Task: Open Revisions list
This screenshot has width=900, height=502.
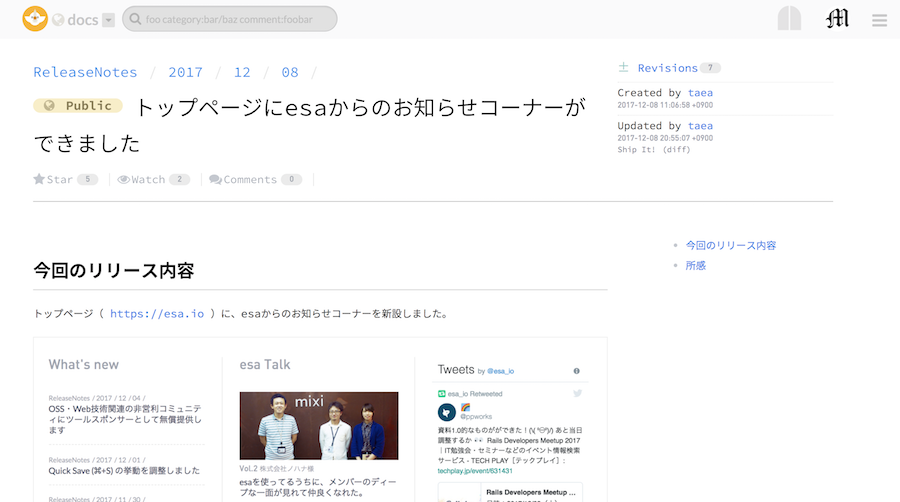Action: click(668, 68)
